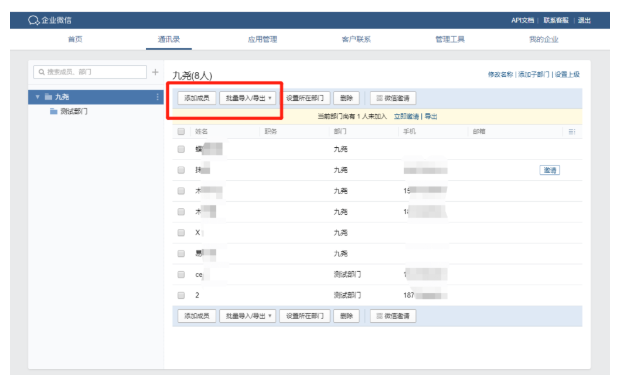Go to the 首页 tab
This screenshot has height=386, width=624.
click(x=75, y=39)
